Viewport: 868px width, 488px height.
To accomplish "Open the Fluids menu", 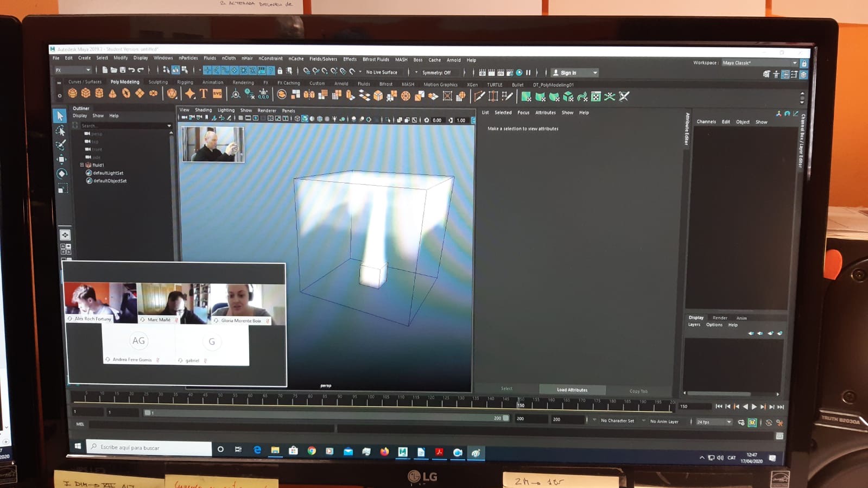I will pyautogui.click(x=210, y=58).
